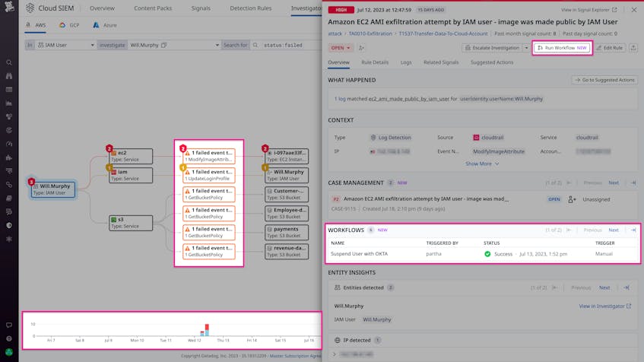Open the Escalate Investigation dropdown arrow

tap(526, 48)
